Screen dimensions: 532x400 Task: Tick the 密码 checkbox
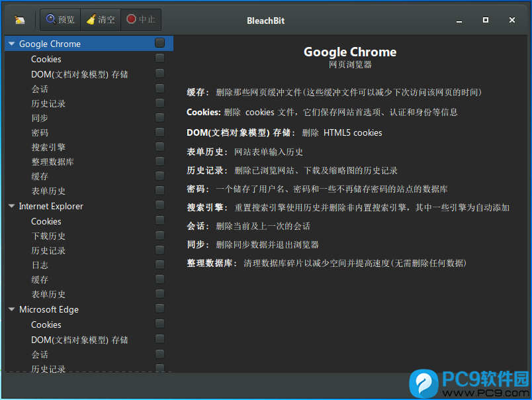(160, 132)
